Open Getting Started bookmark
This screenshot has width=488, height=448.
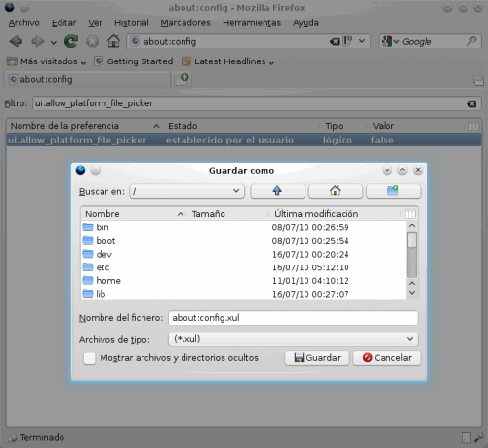pyautogui.click(x=134, y=61)
